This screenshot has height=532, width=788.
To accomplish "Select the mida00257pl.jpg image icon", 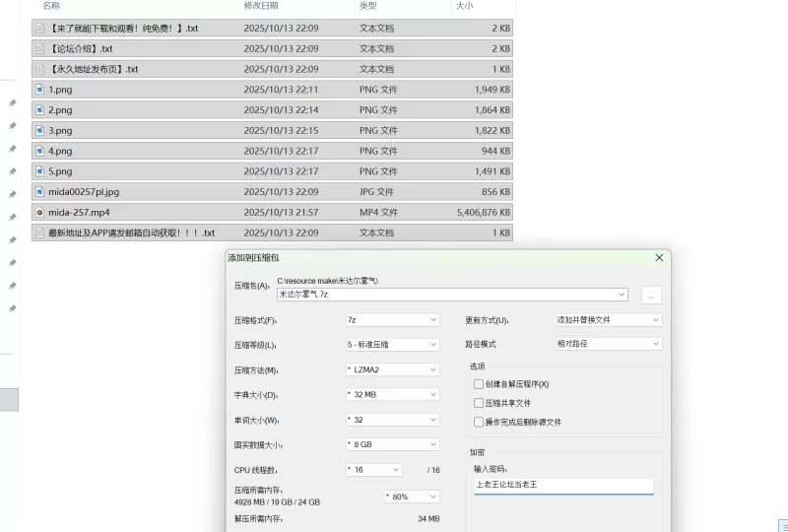I will pos(39,192).
